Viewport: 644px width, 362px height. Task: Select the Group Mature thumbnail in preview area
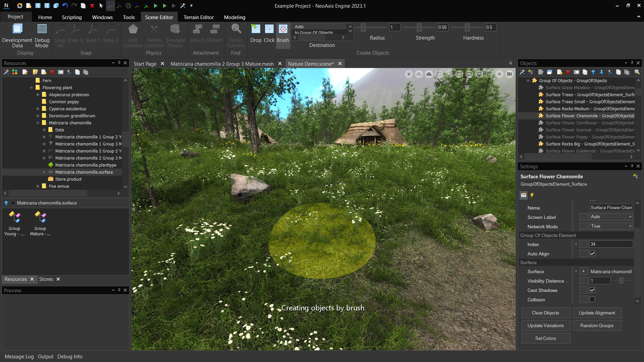coord(40,217)
